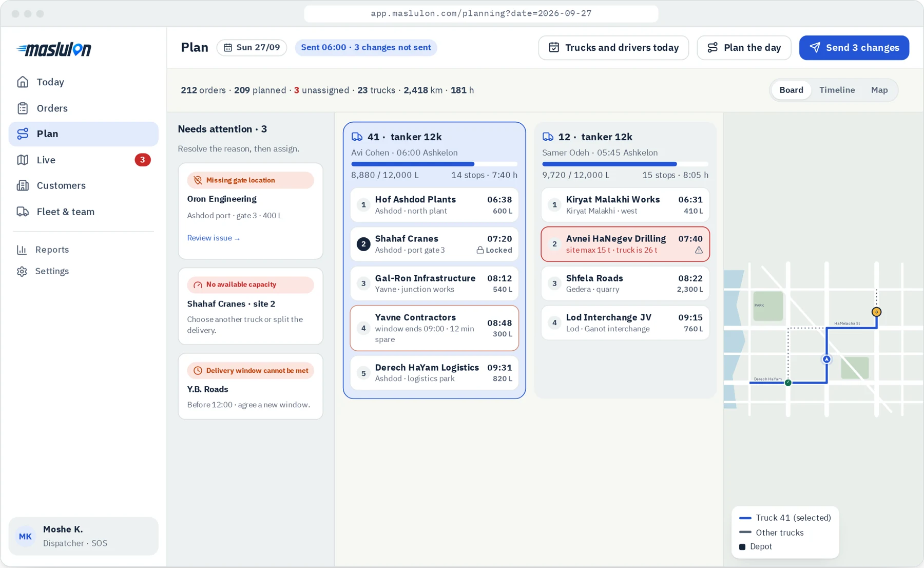924x568 pixels.
Task: Click the gauge icon on No available capacity tag
Action: [x=198, y=285]
